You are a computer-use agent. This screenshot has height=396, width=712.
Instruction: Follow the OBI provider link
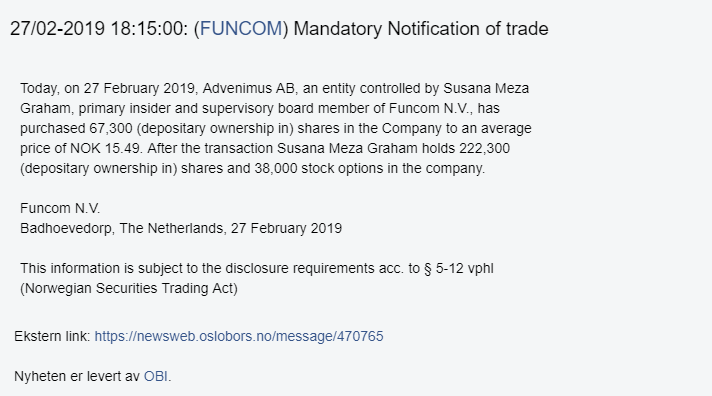(x=156, y=376)
